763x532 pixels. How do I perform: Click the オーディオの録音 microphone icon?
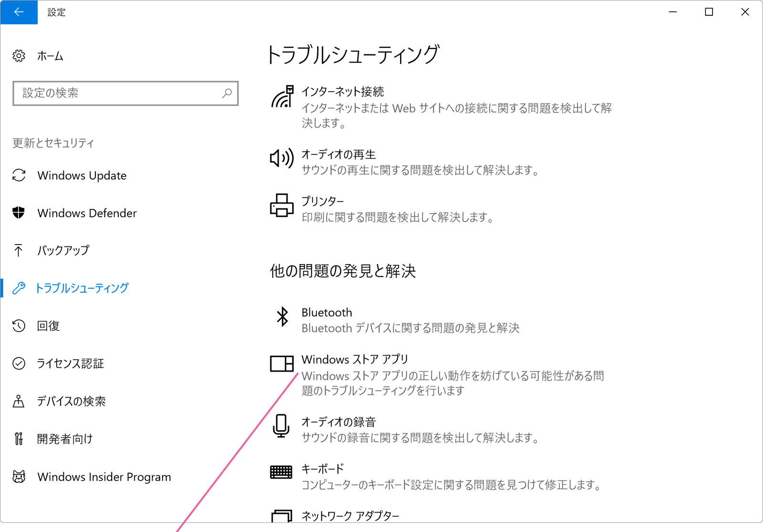pyautogui.click(x=281, y=426)
